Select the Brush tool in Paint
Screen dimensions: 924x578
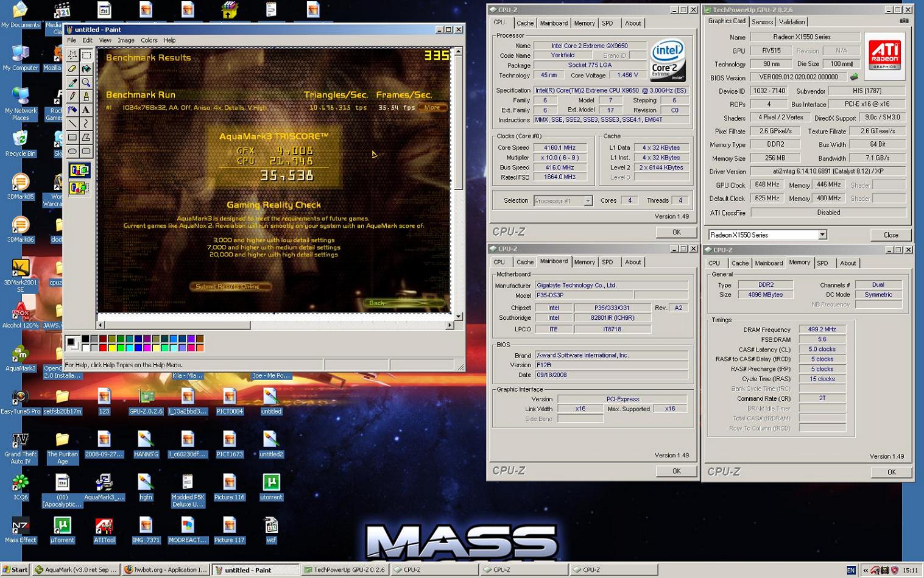pos(86,96)
